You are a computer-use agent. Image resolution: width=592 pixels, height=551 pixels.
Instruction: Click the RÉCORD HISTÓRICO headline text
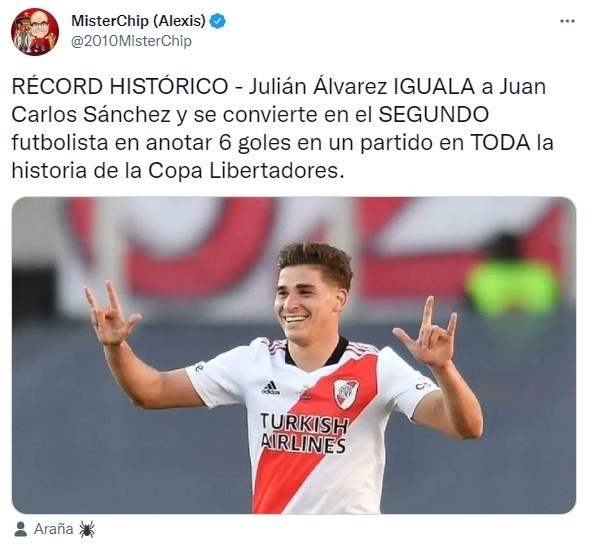[120, 86]
